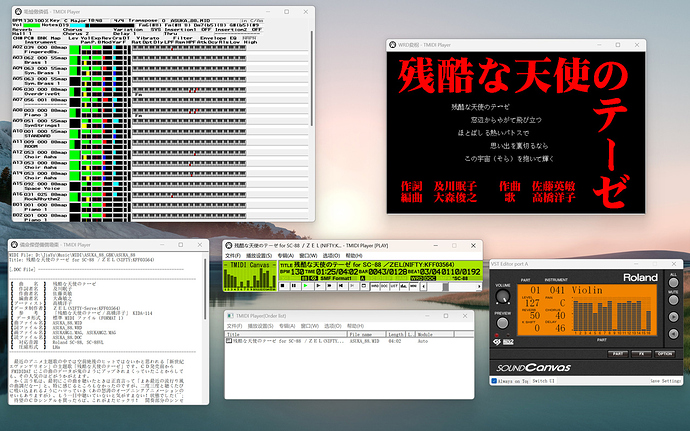The image size is (690, 431).
Task: Toggle the repeat loop button in player toolbar
Action: pos(364,286)
